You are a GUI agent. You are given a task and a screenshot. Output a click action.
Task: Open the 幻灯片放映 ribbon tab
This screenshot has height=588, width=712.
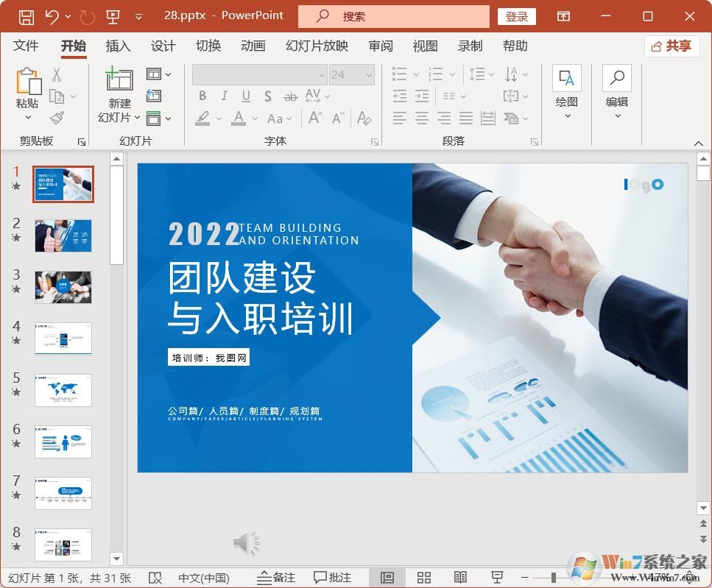(x=316, y=46)
